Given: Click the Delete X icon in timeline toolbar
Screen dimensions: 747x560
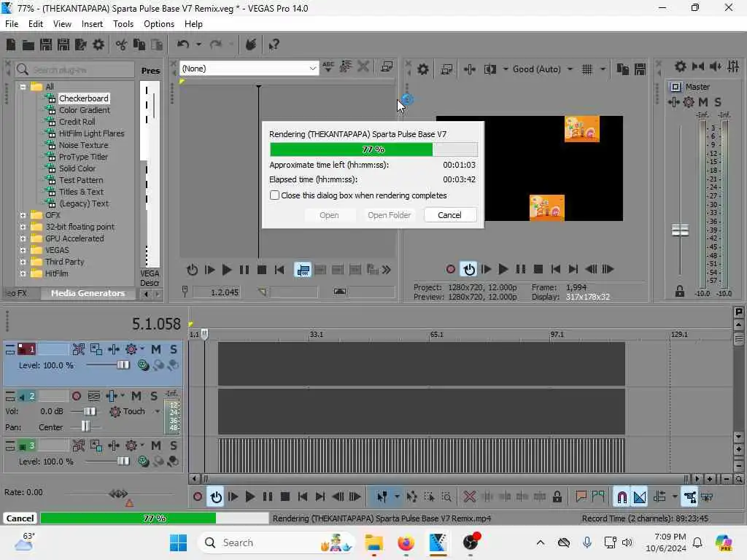Looking at the screenshot, I should (469, 497).
